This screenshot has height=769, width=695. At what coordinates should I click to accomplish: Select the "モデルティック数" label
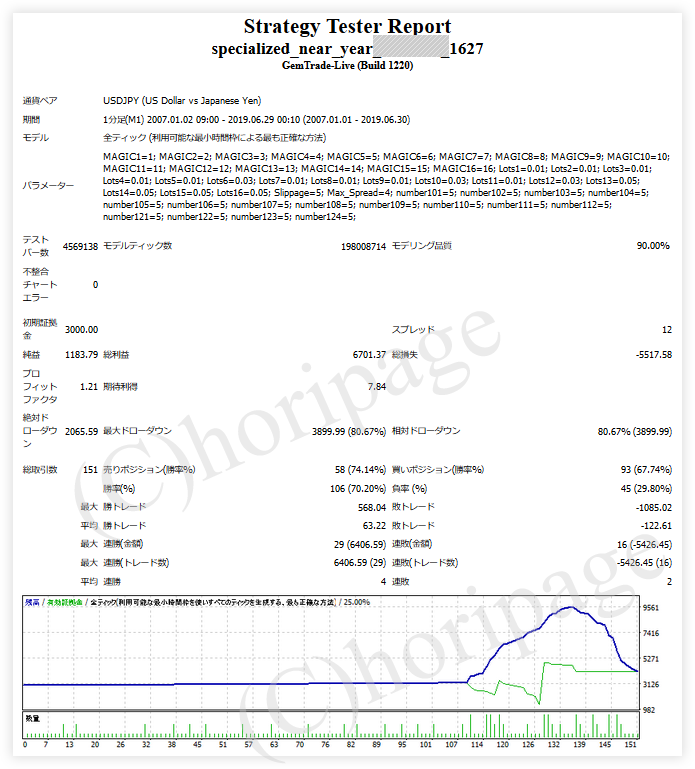tap(138, 246)
